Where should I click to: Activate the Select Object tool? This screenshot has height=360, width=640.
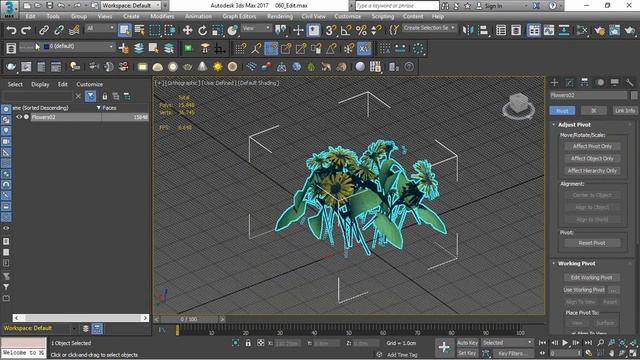124,30
